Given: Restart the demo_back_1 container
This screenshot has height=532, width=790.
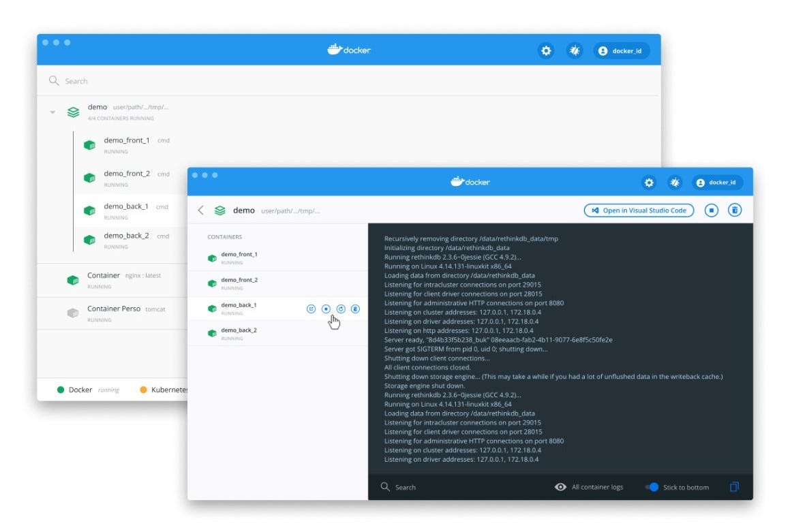Looking at the screenshot, I should (x=341, y=308).
